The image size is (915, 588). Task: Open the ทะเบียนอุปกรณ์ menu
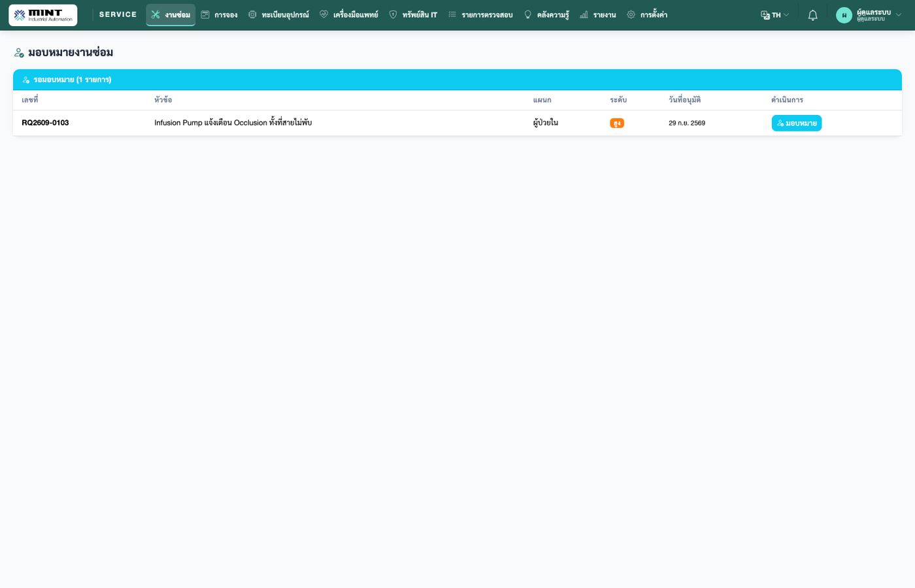click(278, 15)
